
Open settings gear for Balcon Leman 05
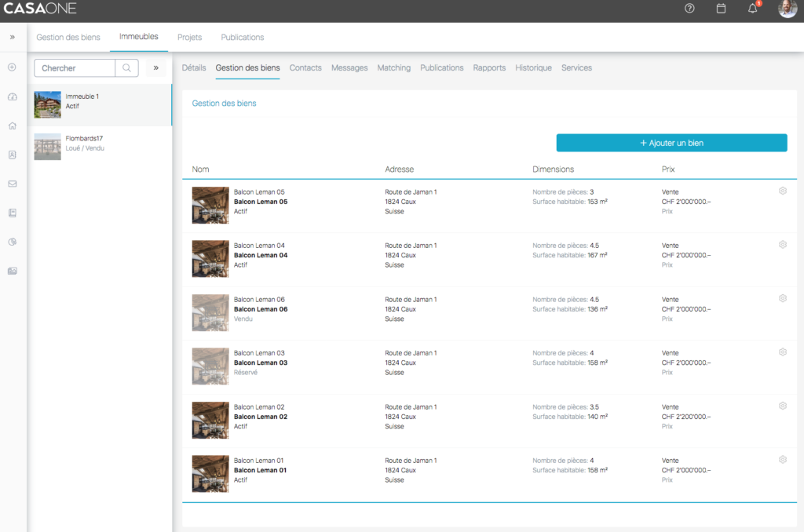coord(782,191)
